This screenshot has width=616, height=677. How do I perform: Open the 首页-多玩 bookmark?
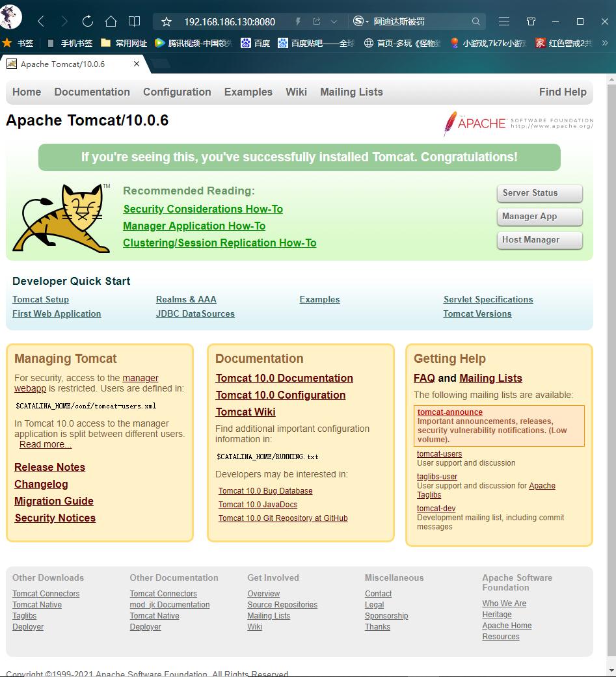coord(403,43)
